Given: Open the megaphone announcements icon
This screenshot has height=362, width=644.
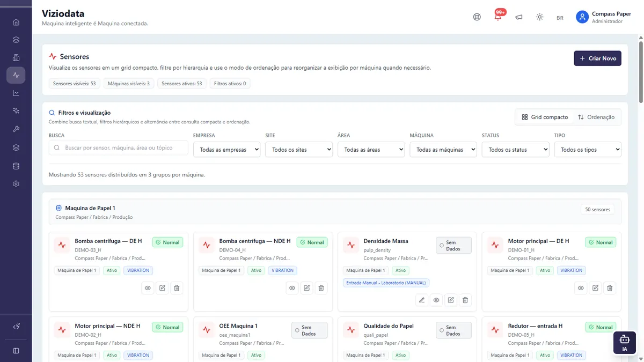Looking at the screenshot, I should click(519, 17).
